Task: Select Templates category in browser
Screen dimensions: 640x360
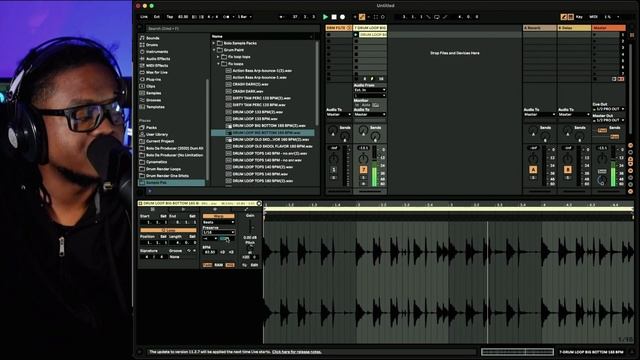Action: point(155,107)
